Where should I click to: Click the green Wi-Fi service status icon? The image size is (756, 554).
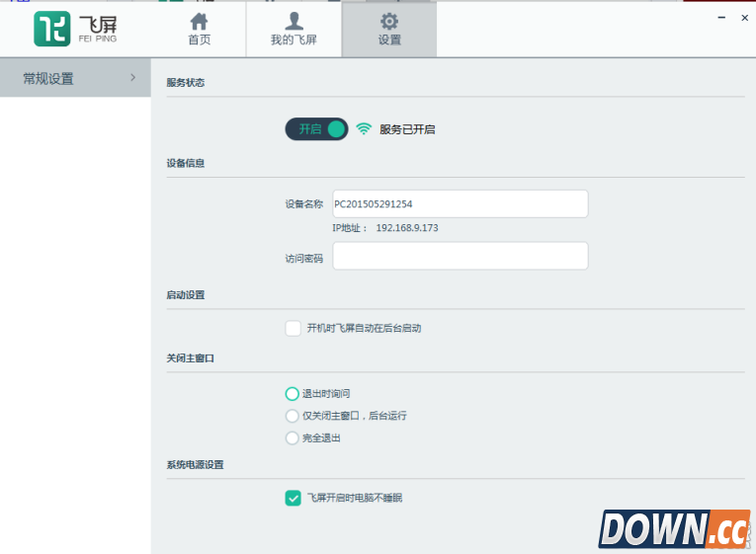click(x=364, y=129)
